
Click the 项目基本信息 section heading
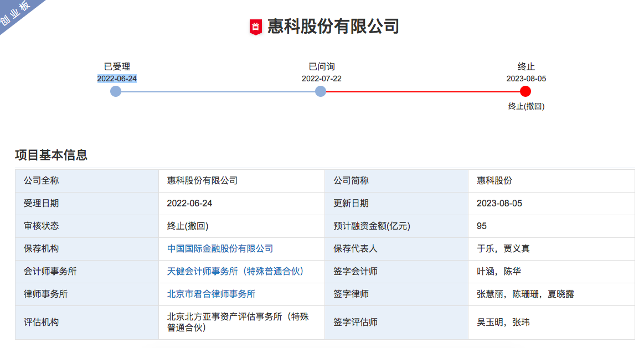pyautogui.click(x=51, y=155)
